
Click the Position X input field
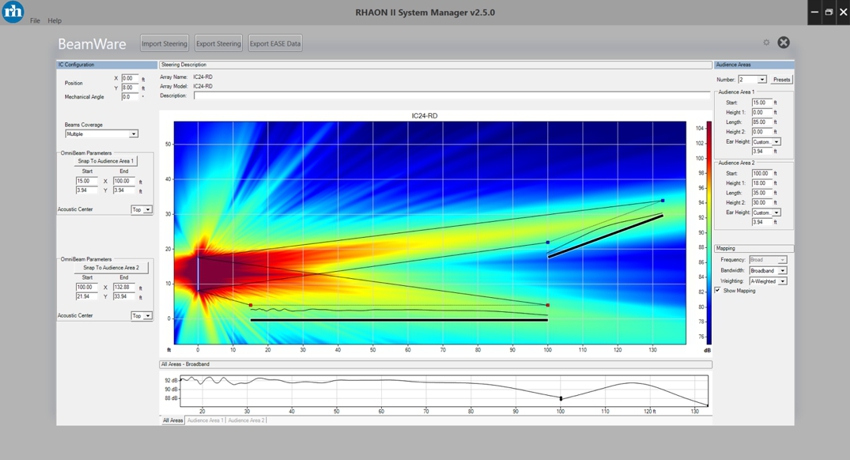(130, 79)
